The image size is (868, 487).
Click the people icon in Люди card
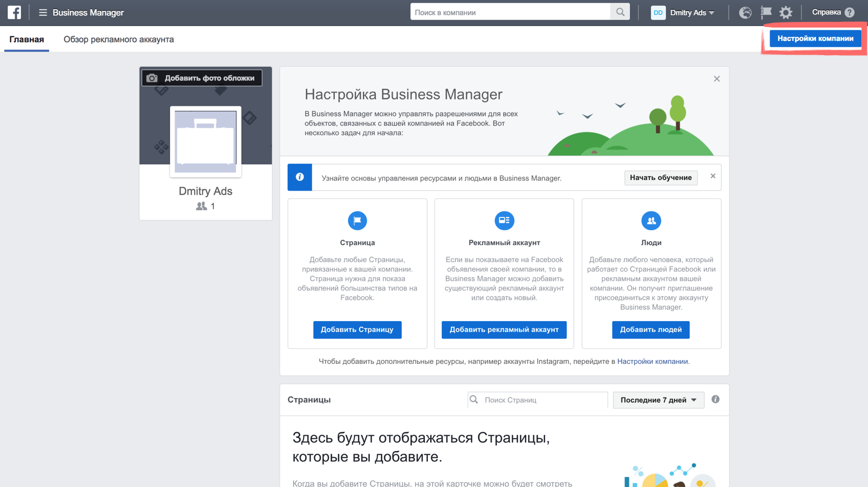[x=651, y=220]
